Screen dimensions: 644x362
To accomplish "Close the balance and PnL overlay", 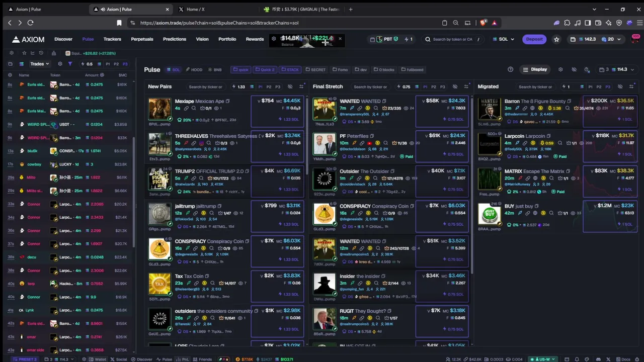I will pos(340,39).
